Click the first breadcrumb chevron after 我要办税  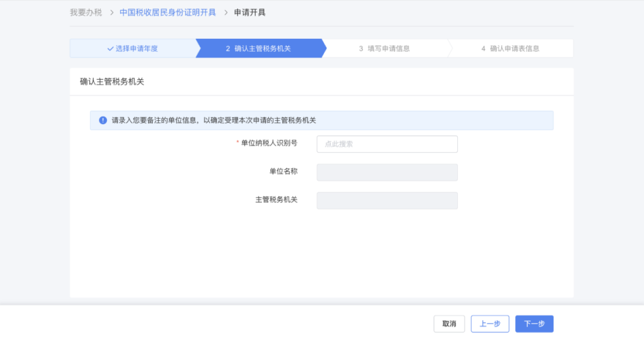(112, 13)
